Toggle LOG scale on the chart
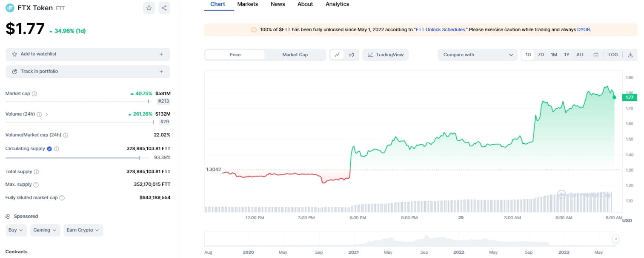 pyautogui.click(x=613, y=55)
